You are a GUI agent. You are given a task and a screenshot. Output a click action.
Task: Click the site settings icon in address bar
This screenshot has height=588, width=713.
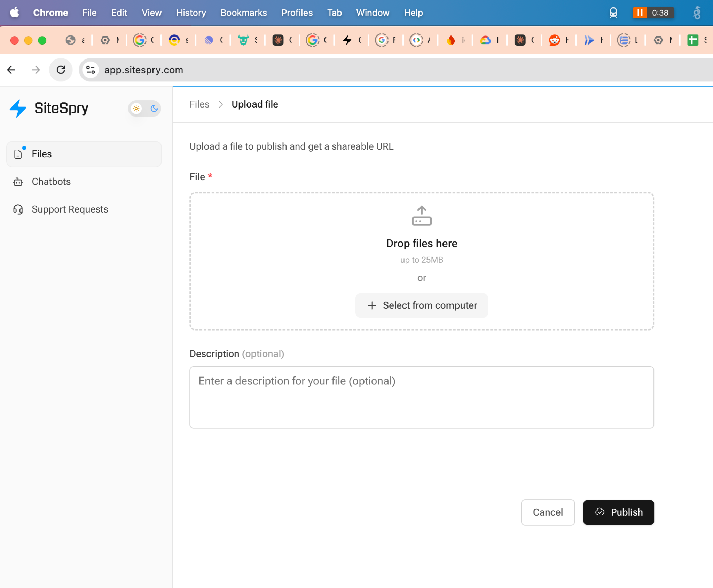[x=90, y=70]
